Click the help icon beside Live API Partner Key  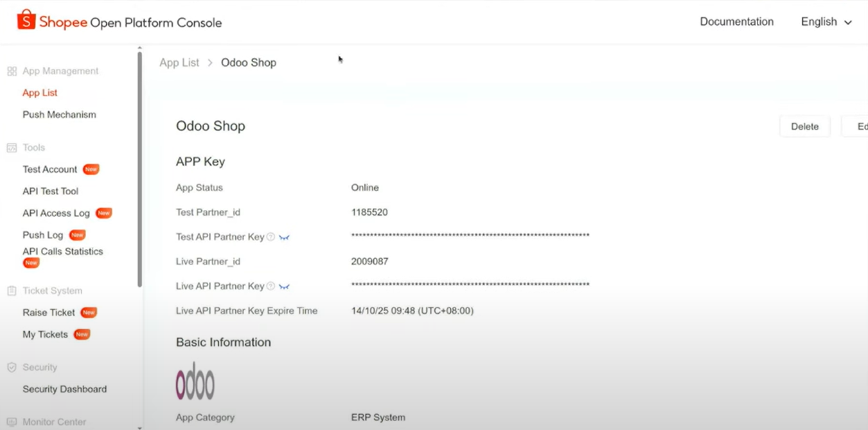[x=270, y=286]
